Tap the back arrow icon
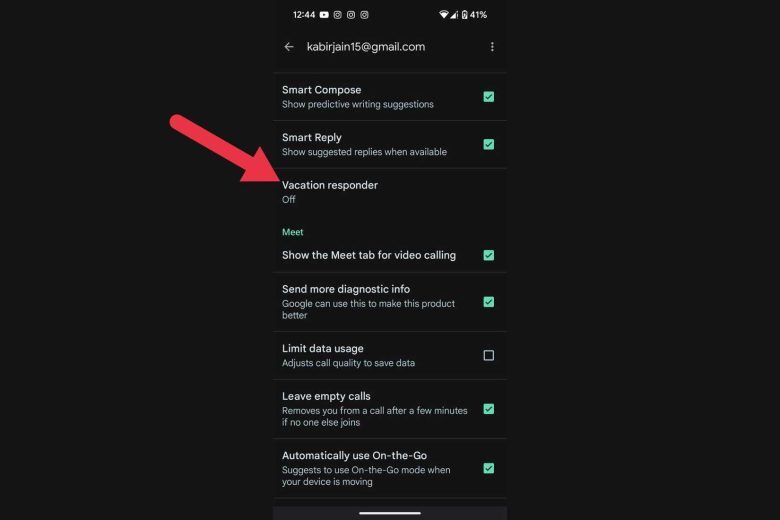This screenshot has height=520, width=780. tap(289, 47)
